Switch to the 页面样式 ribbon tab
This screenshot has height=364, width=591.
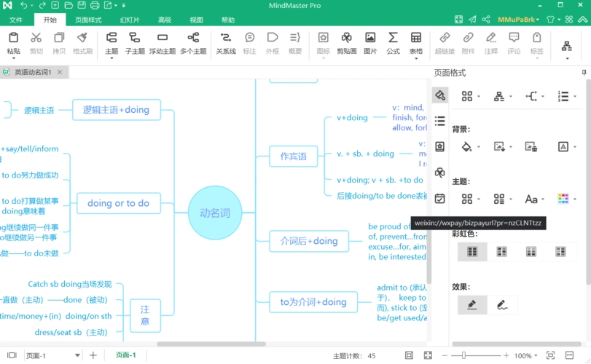pyautogui.click(x=89, y=20)
